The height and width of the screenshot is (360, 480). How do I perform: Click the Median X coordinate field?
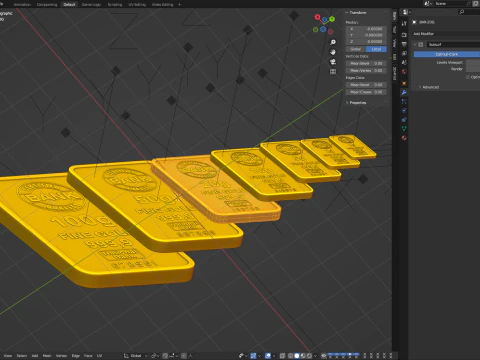(366, 29)
